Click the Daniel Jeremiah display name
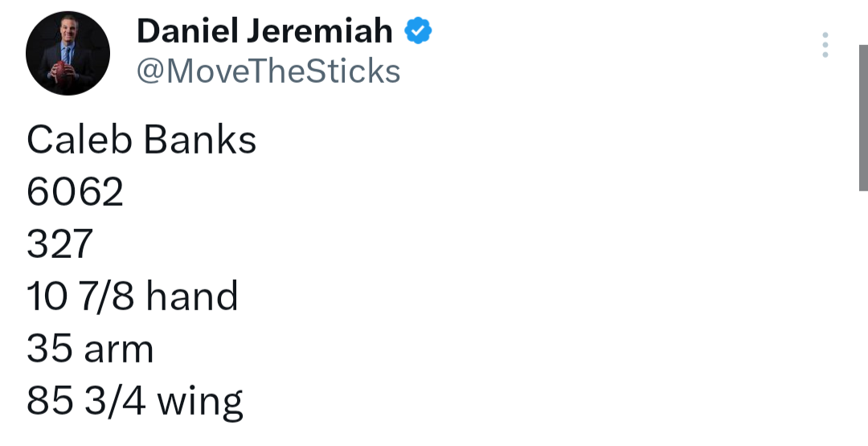The height and width of the screenshot is (446, 868). (264, 31)
